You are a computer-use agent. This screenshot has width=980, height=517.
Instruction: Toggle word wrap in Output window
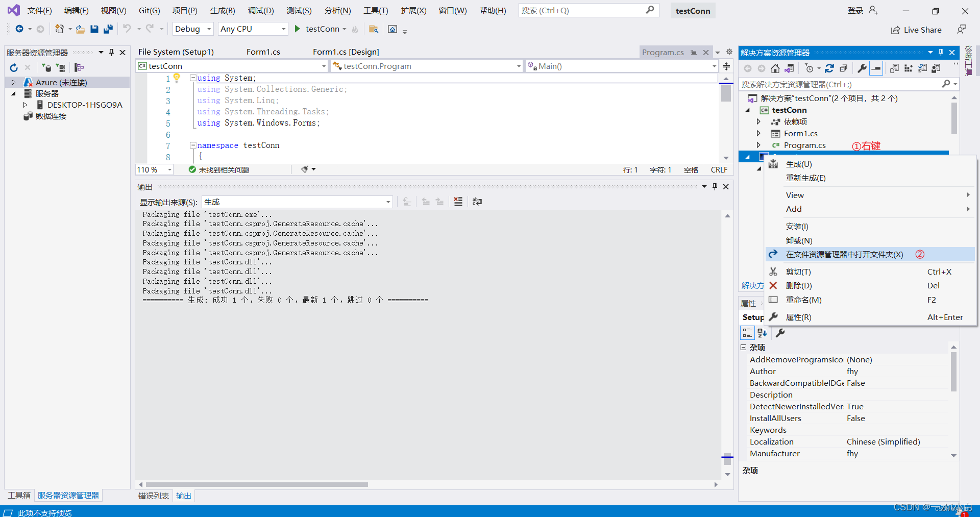[477, 202]
